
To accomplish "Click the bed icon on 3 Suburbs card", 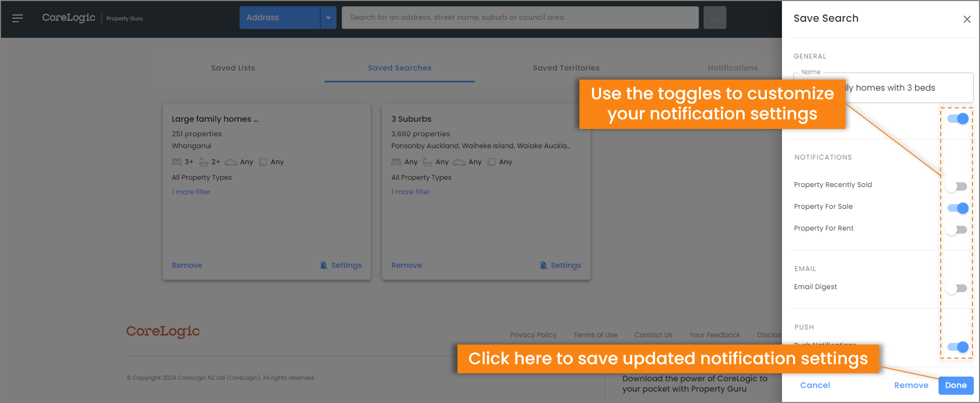I will 396,162.
